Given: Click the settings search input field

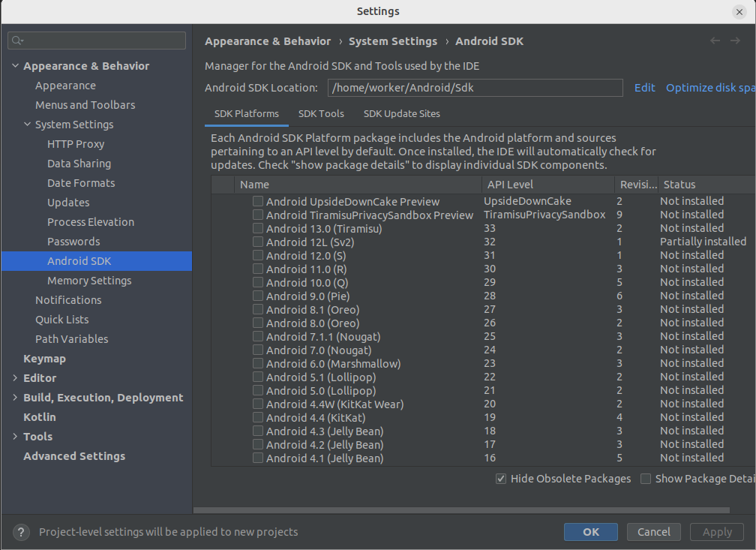Looking at the screenshot, I should pyautogui.click(x=97, y=41).
